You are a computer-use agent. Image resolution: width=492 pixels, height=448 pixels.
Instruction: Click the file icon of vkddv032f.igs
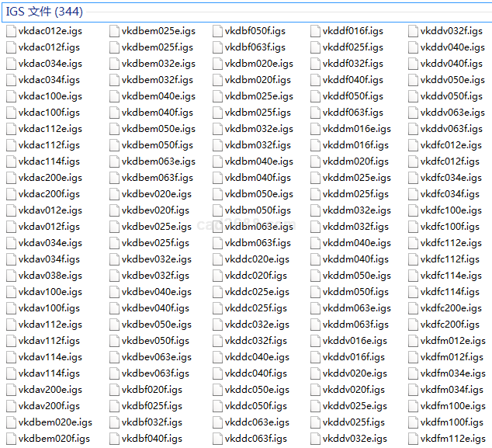(x=414, y=31)
